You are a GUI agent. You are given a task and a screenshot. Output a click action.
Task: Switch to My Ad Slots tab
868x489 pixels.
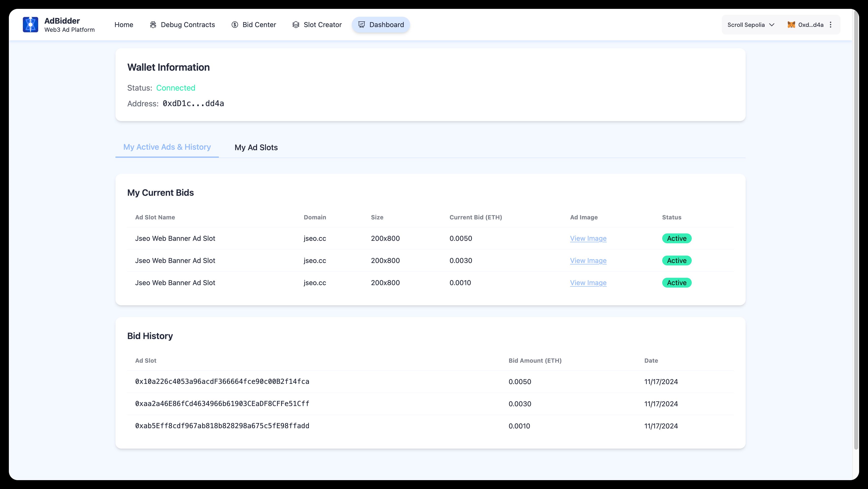click(256, 147)
